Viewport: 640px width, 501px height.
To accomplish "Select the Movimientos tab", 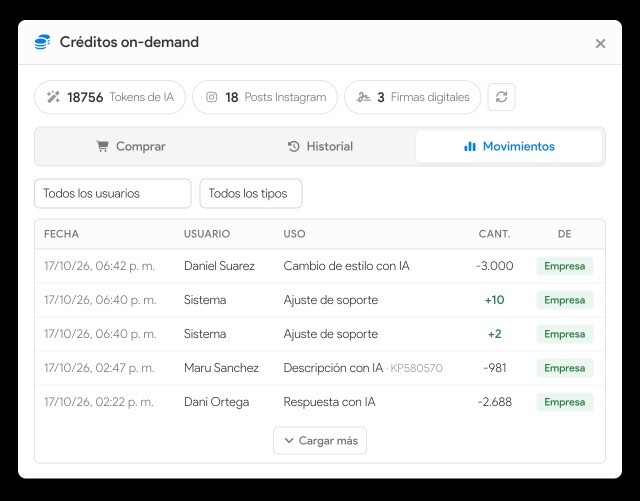I will [x=509, y=146].
